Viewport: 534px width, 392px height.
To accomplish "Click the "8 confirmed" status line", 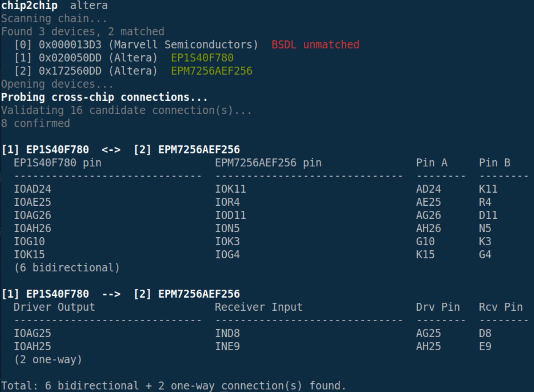I will [36, 123].
